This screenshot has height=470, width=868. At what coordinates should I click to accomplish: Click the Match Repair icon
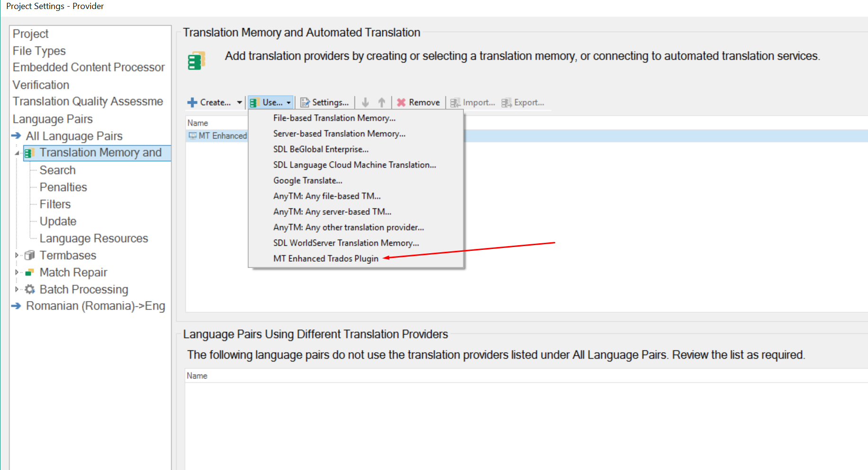pos(30,272)
